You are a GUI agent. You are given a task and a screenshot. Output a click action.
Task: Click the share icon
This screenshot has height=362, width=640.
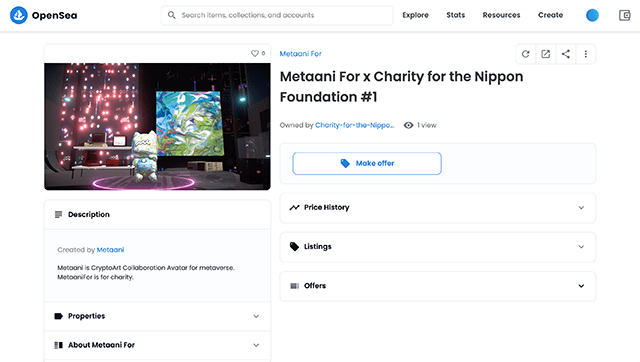(566, 54)
